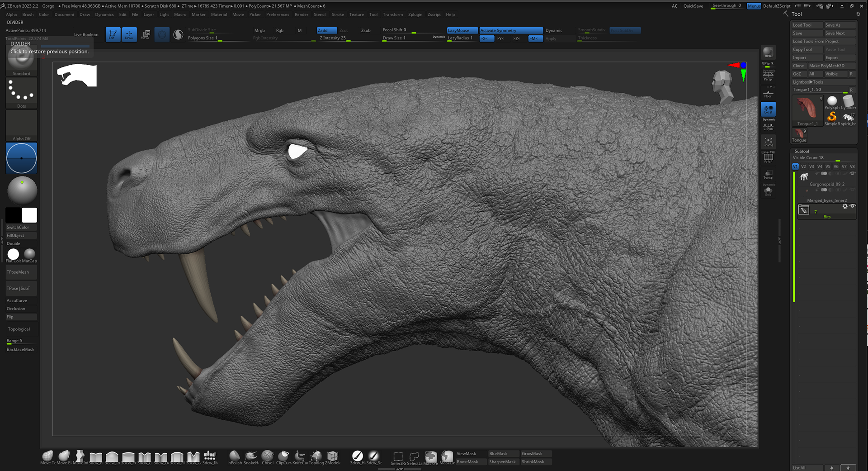Image resolution: width=868 pixels, height=471 pixels.
Task: Click the Floor grid icon
Action: (768, 94)
